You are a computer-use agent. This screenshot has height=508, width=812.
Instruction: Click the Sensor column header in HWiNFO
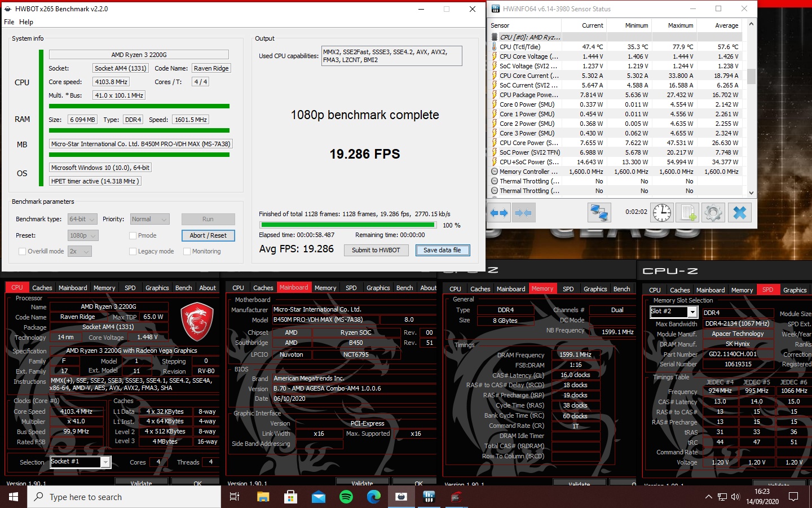tap(524, 25)
